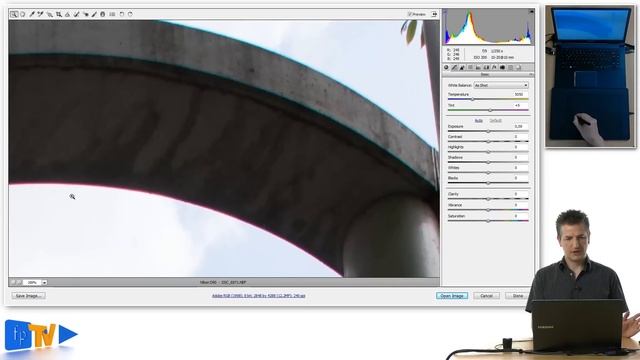Click the Cancel button
The height and width of the screenshot is (360, 640).
487,296
